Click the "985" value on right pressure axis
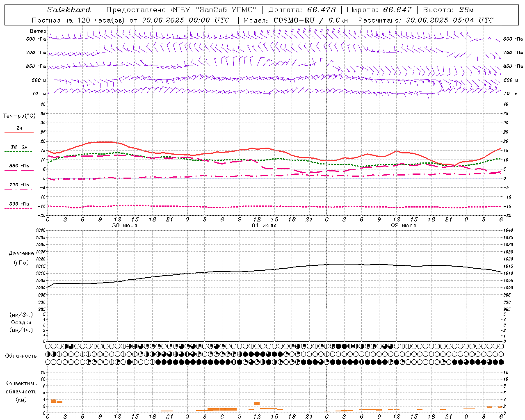This screenshot has width=525, height=420. click(x=508, y=309)
